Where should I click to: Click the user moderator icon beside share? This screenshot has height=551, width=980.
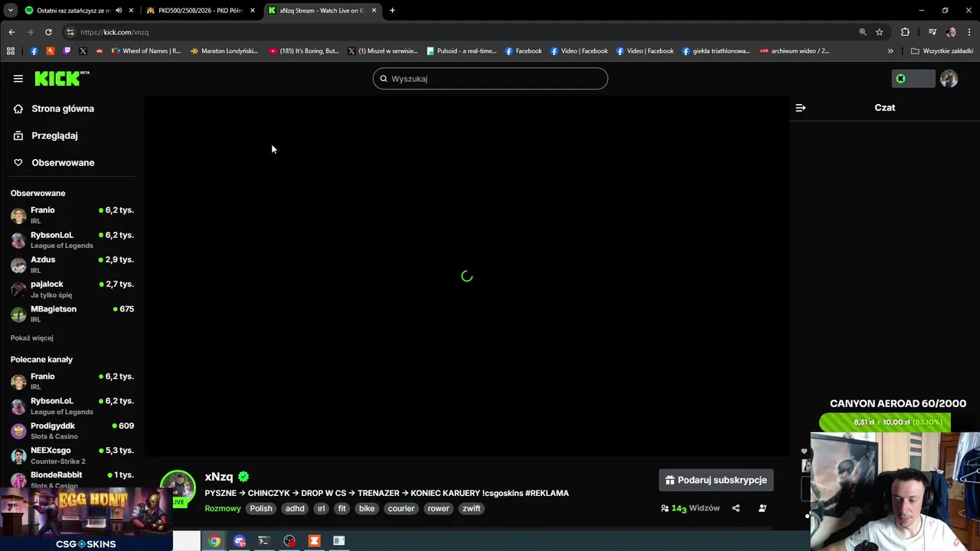click(763, 508)
